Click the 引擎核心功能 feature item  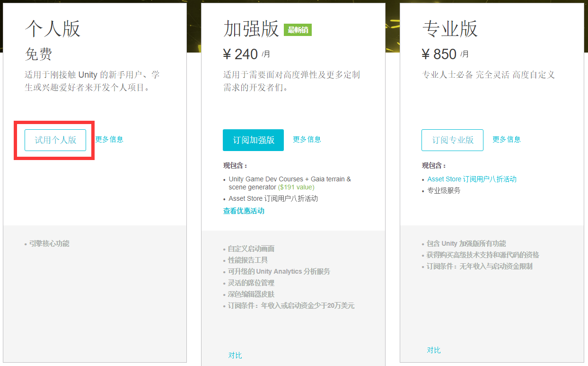[x=49, y=244]
